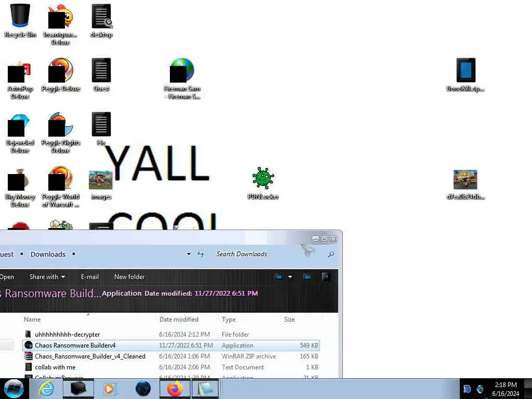Open AstroPop Deluxe shortcut

point(20,79)
